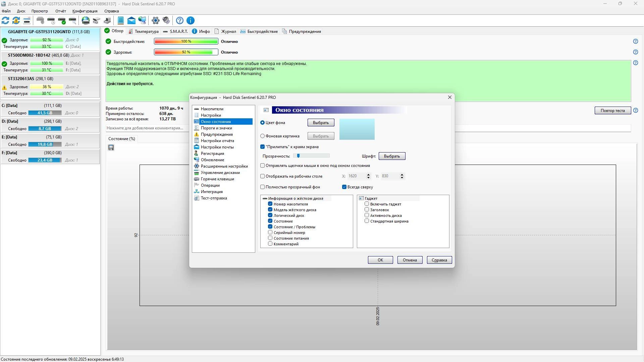The image size is (644, 362).
Task: Increase the X position spinner value
Action: (x=368, y=175)
